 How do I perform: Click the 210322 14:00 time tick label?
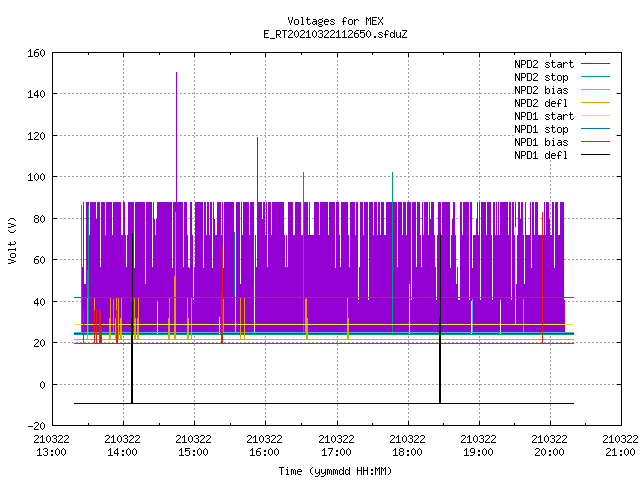click(x=122, y=446)
